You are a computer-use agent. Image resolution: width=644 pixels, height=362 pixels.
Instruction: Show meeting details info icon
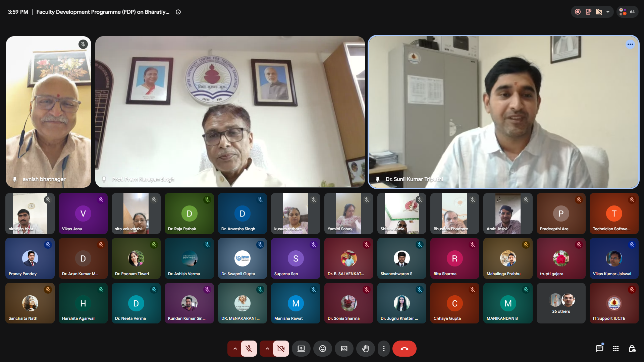[178, 12]
